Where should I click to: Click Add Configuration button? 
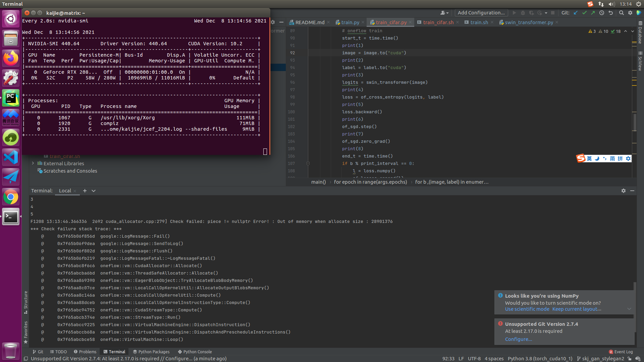tap(481, 13)
